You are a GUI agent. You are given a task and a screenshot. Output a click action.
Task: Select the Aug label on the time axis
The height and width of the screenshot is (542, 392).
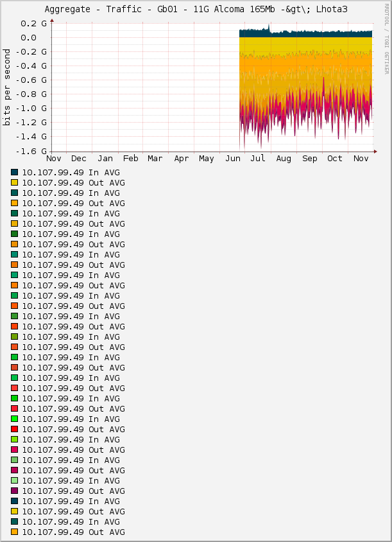point(284,159)
